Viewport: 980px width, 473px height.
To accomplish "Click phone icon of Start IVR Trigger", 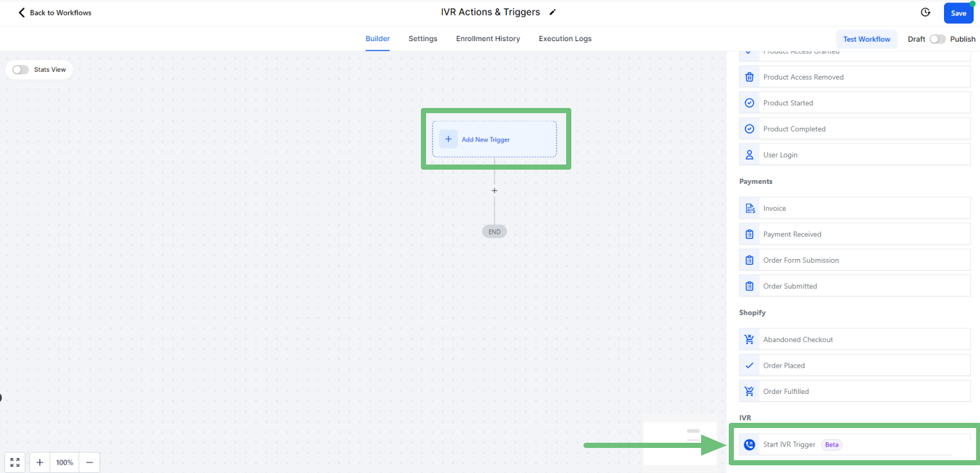I will pos(749,445).
